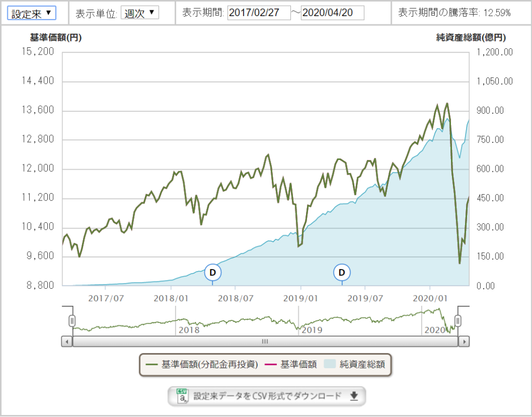The image size is (532, 417).
Task: Click the scrollbar left arrow
Action: (67, 341)
